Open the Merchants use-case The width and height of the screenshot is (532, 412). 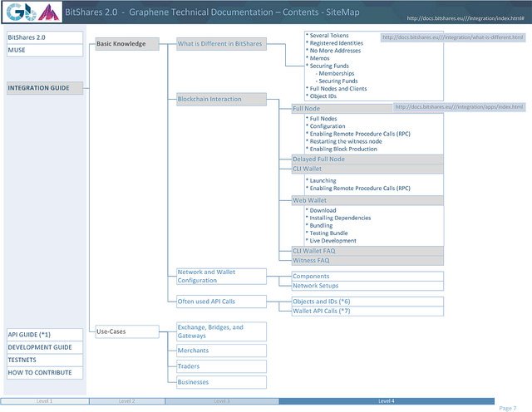click(x=222, y=351)
